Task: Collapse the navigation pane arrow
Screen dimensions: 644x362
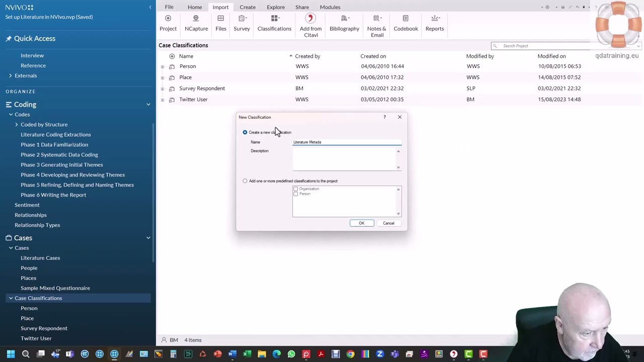Action: tap(150, 7)
